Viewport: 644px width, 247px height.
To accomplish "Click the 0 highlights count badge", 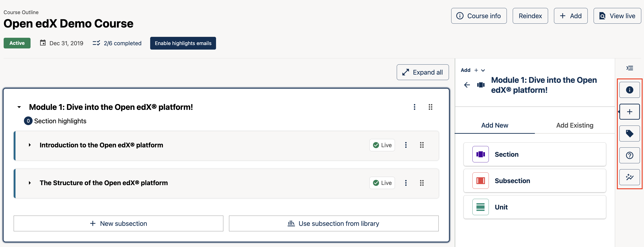I will point(28,121).
